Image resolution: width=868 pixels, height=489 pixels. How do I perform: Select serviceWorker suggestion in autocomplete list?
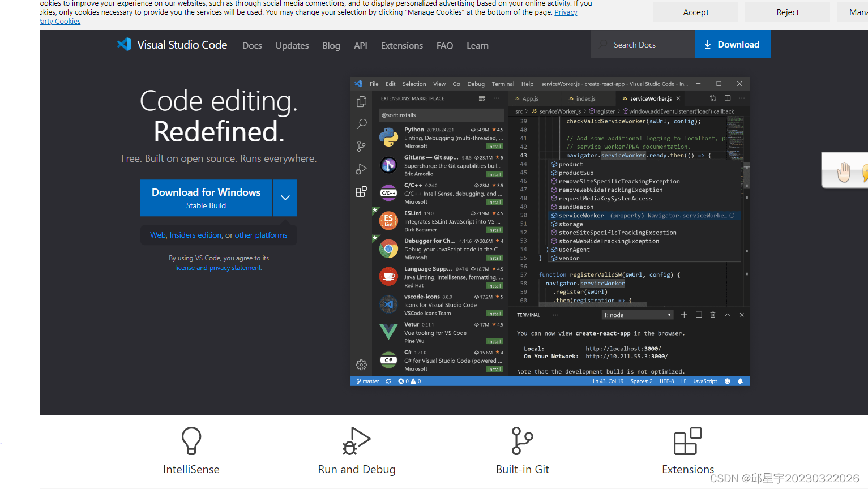645,216
